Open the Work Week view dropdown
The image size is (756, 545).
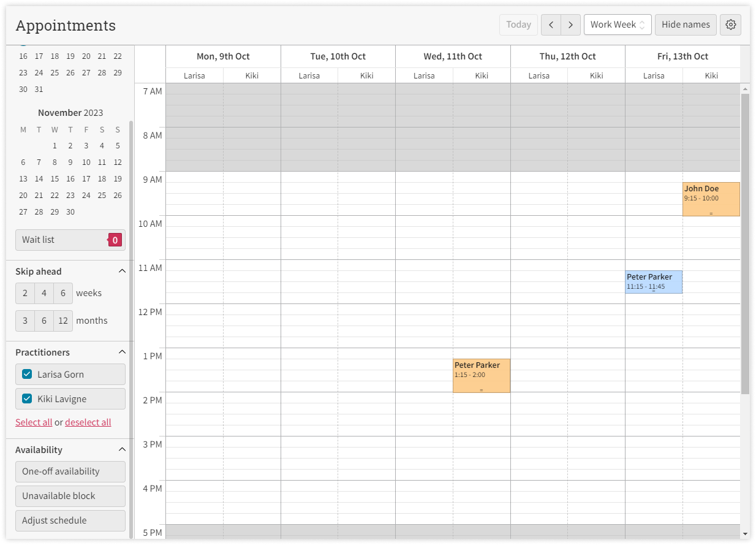[618, 25]
